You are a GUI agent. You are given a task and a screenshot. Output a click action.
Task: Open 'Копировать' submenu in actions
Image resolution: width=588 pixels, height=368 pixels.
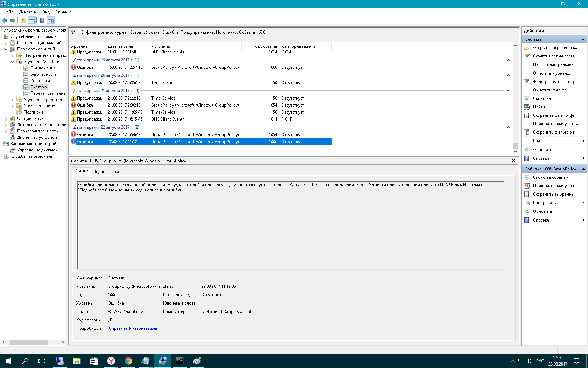click(555, 203)
